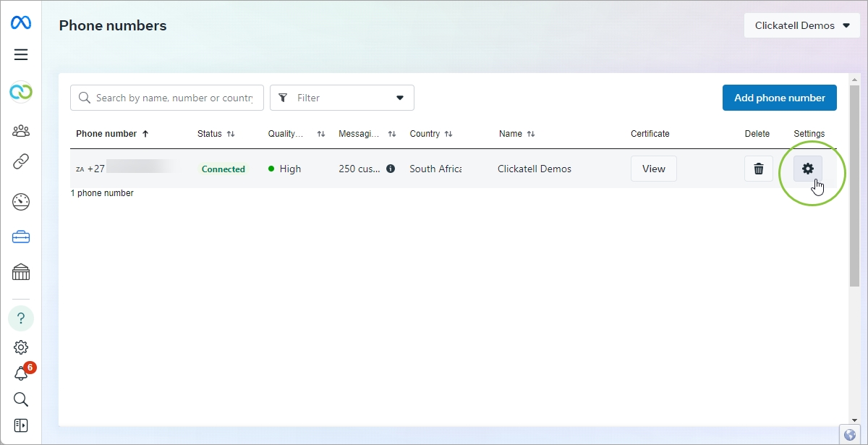This screenshot has height=445, width=868.
Task: Open the Clickatell Demos account dropdown
Action: 802,25
